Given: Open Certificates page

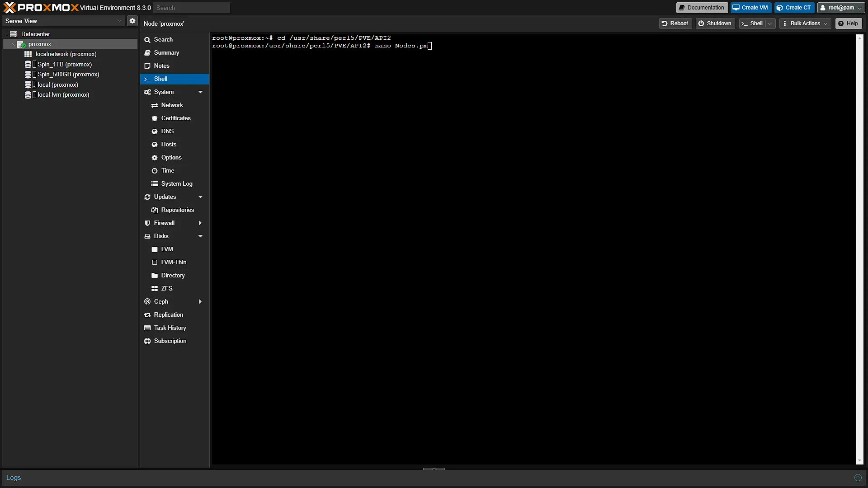Looking at the screenshot, I should [175, 118].
